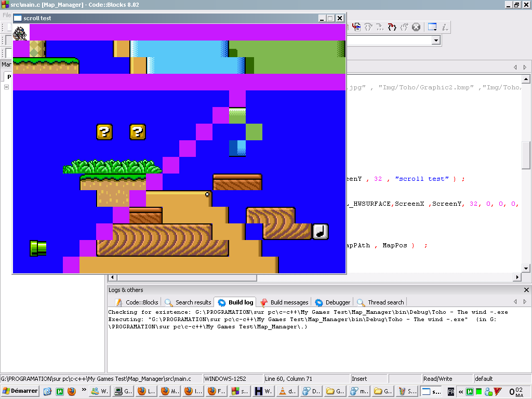Click the FR language indicator in tray

[451, 392]
